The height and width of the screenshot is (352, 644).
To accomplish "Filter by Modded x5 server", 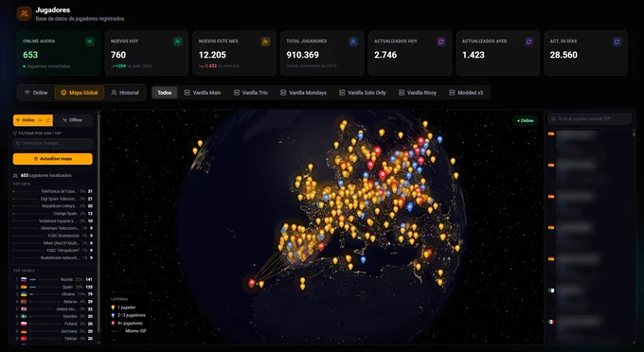I will pyautogui.click(x=466, y=93).
